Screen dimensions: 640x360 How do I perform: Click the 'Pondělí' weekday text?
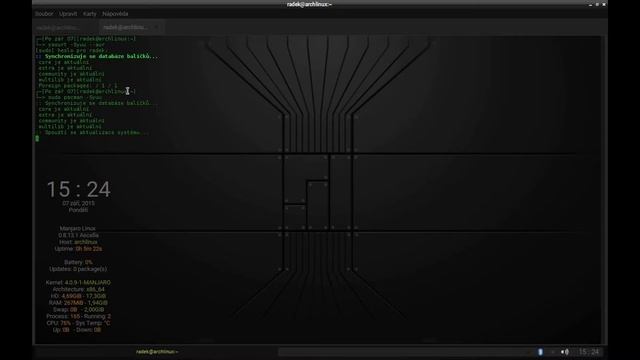78,210
